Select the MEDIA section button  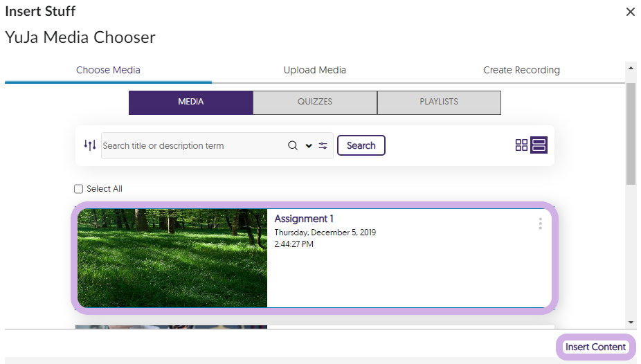pyautogui.click(x=190, y=102)
